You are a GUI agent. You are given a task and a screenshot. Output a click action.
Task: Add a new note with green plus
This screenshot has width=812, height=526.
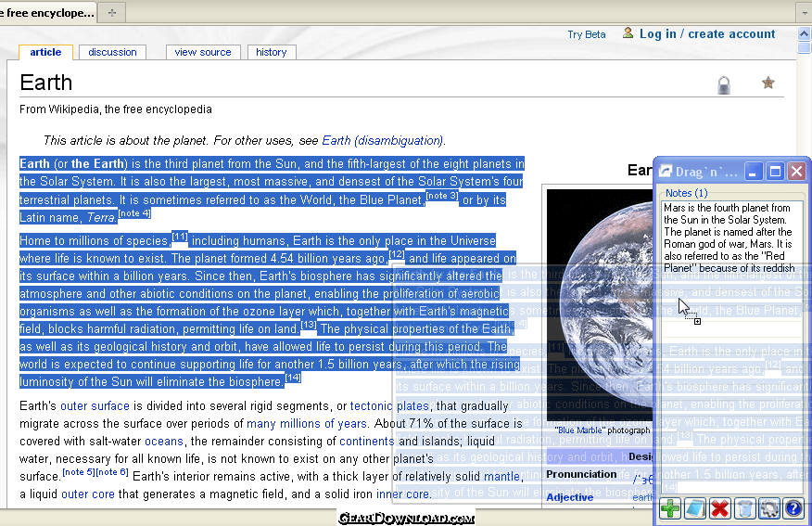669,508
